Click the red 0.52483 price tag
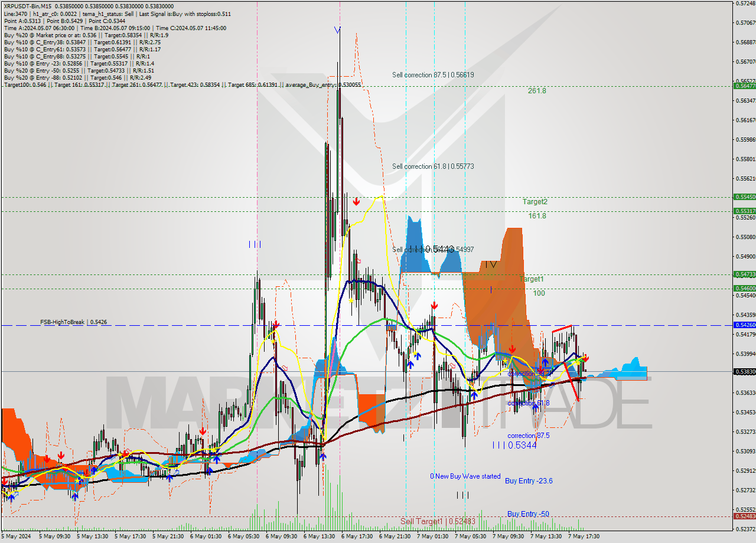Image resolution: width=756 pixels, height=543 pixels. click(744, 516)
